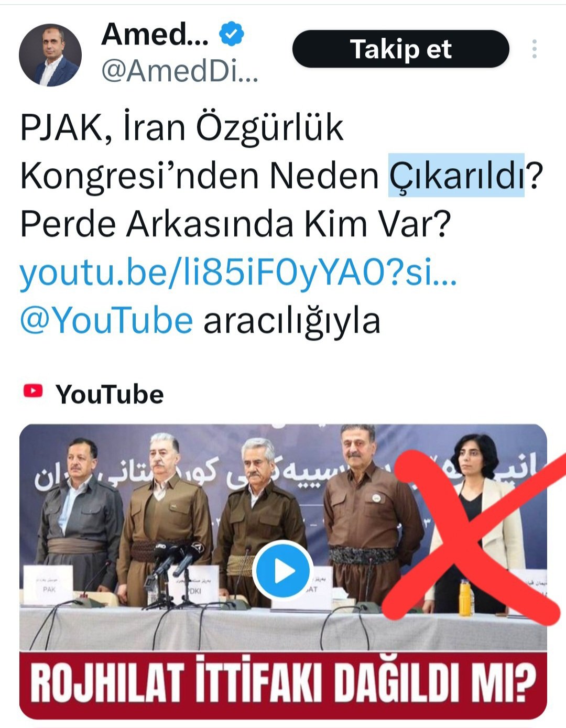Open the three-dot more options menu
566x728 pixels.
coord(534,49)
